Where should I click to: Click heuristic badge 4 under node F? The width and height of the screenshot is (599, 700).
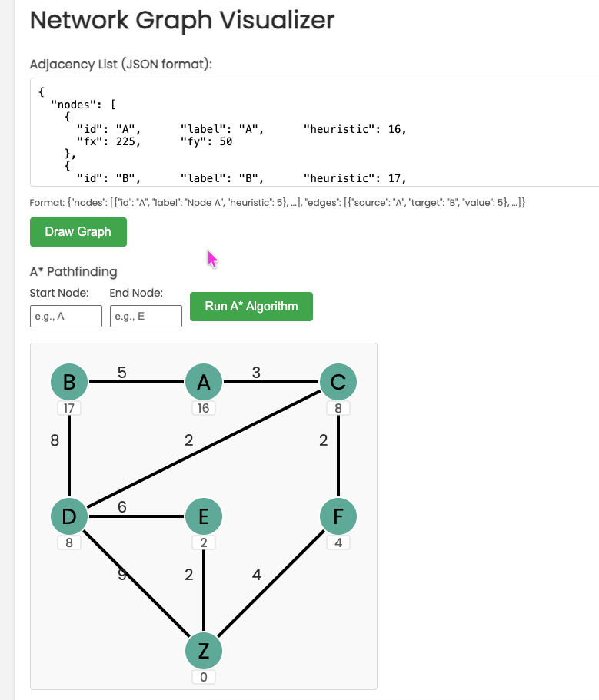(338, 543)
